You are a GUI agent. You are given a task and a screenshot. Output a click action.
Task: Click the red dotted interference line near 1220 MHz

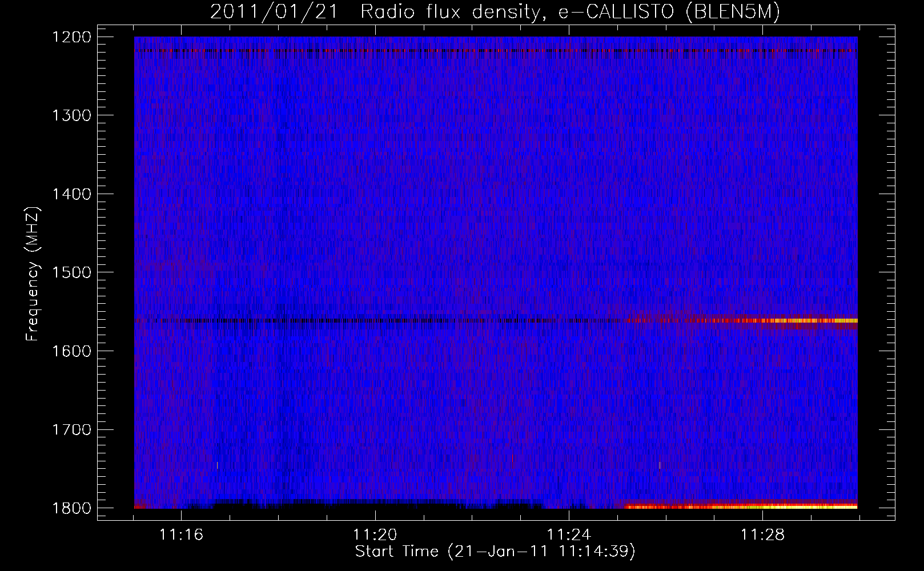pyautogui.click(x=496, y=51)
